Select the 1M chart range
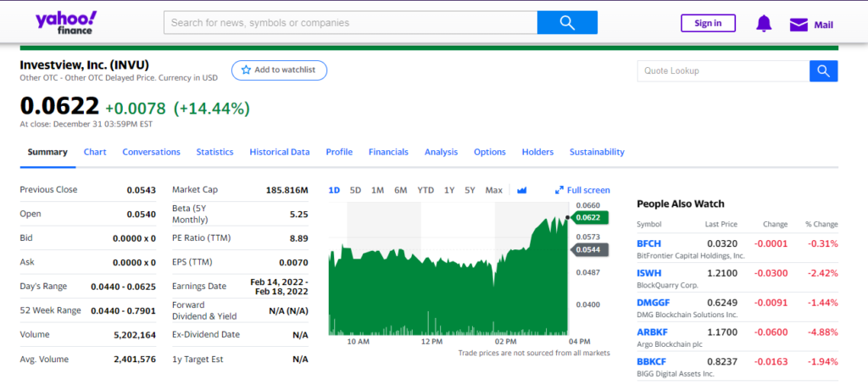This screenshot has height=385, width=868. pyautogui.click(x=377, y=190)
